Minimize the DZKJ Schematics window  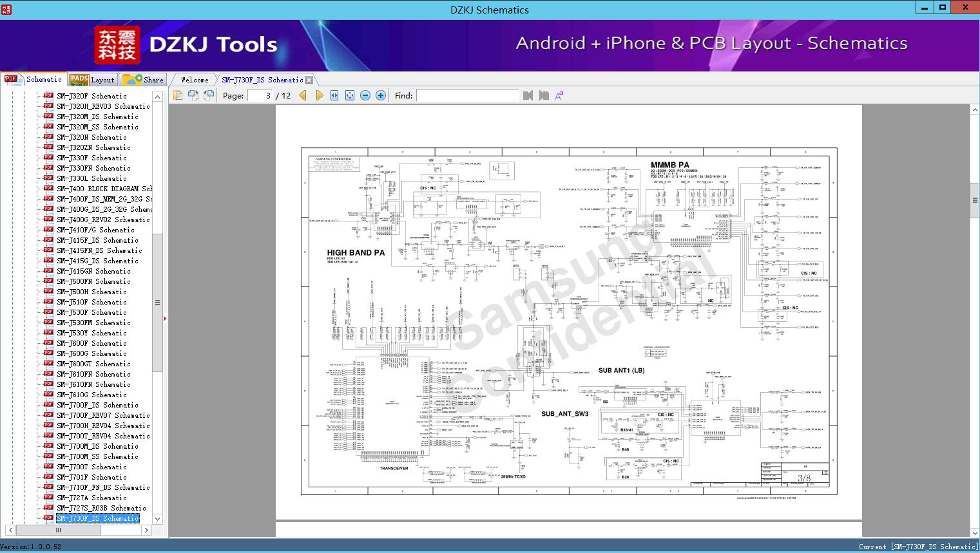[x=925, y=8]
